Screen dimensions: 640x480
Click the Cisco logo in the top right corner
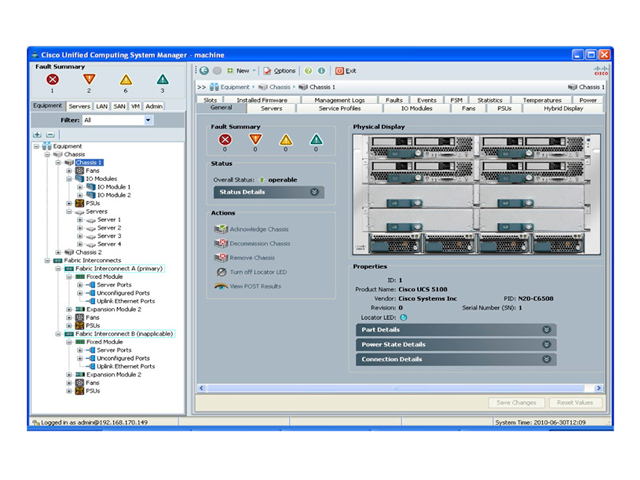point(600,70)
